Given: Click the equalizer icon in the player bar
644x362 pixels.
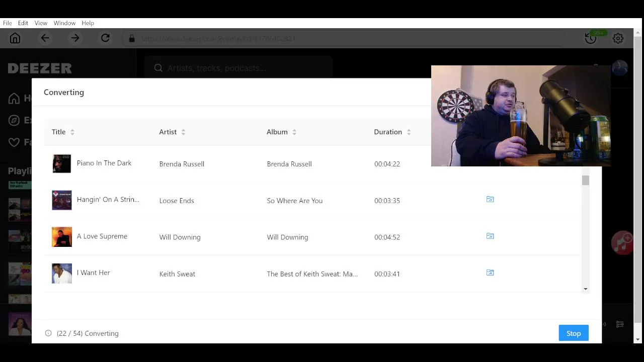Looking at the screenshot, I should [620, 324].
